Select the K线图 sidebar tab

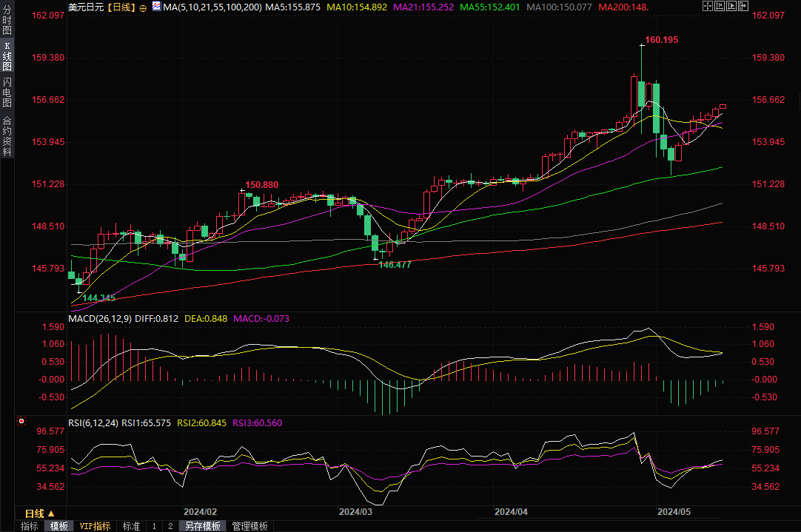(7, 56)
